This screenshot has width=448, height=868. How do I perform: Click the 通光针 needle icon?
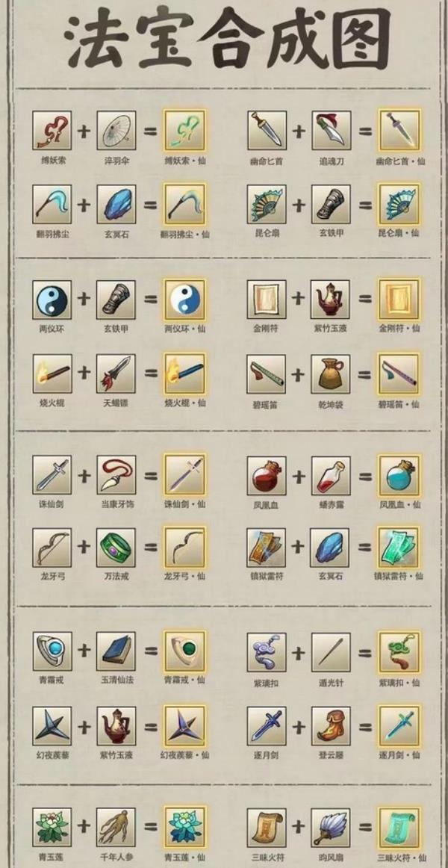[331, 653]
